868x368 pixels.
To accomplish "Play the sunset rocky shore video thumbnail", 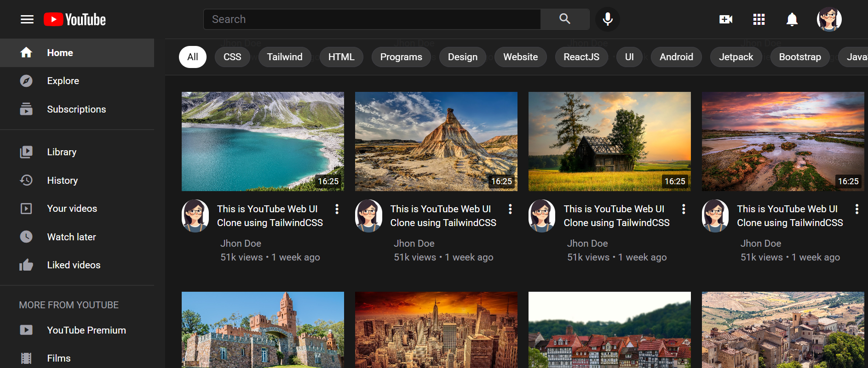I will click(x=783, y=142).
